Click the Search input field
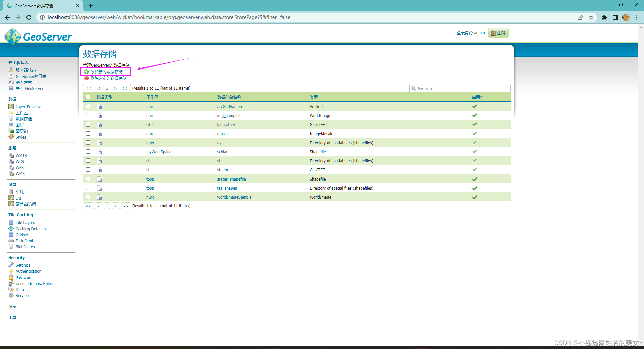 coord(460,89)
